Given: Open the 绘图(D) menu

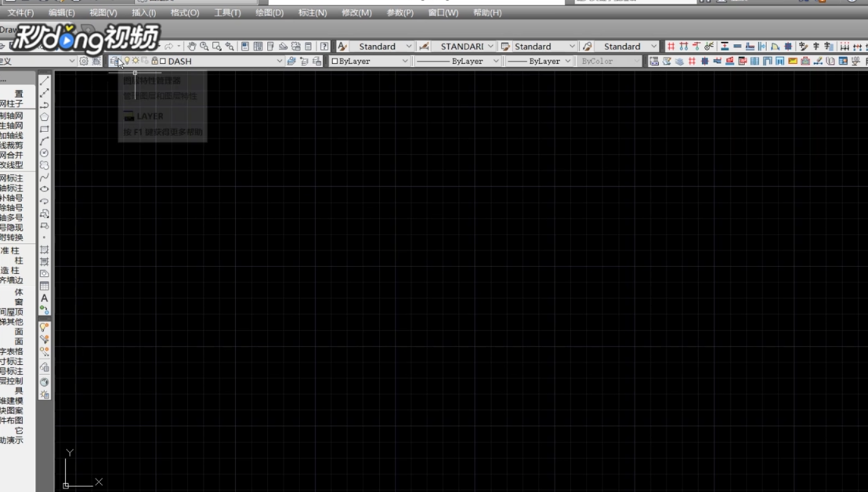Looking at the screenshot, I should tap(269, 13).
